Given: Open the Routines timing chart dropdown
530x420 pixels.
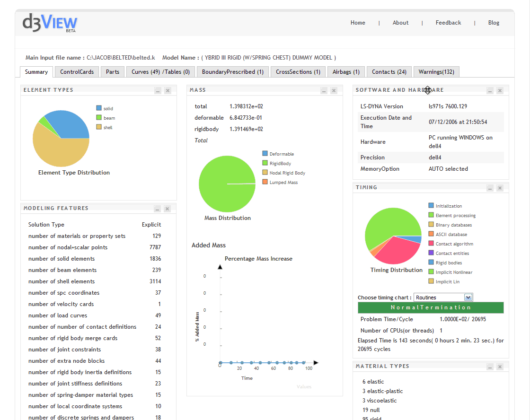Looking at the screenshot, I should (443, 297).
